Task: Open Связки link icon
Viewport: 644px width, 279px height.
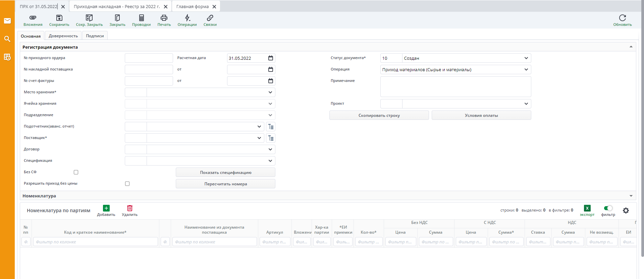Action: pos(210,18)
